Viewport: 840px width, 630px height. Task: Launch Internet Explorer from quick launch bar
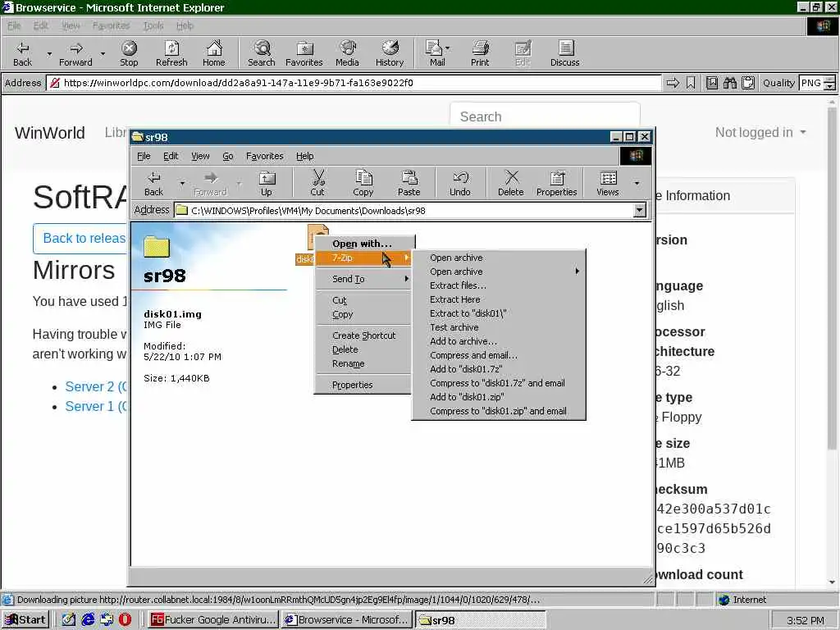pyautogui.click(x=88, y=619)
